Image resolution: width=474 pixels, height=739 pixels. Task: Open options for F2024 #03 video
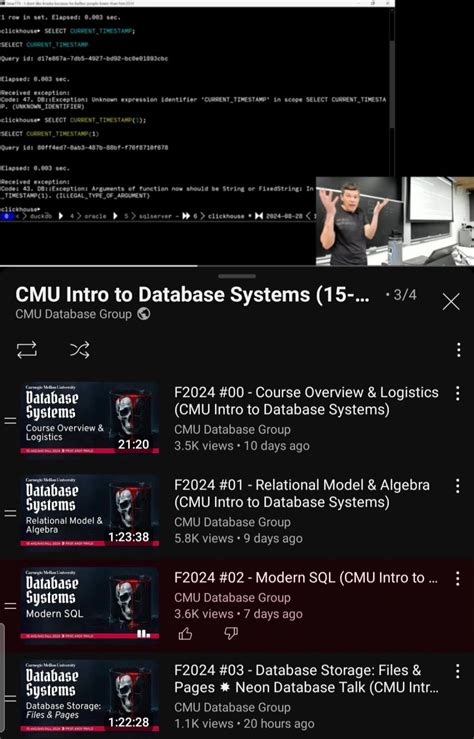[458, 671]
